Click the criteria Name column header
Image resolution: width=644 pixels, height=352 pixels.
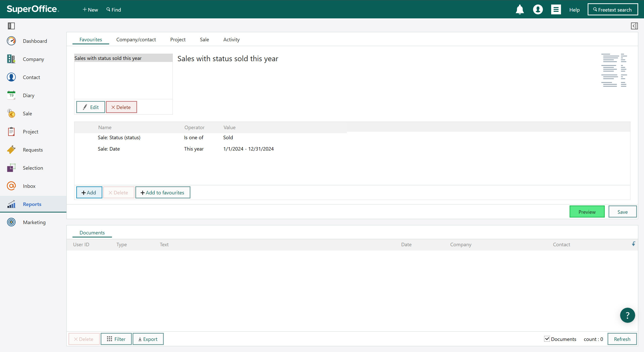click(x=105, y=127)
